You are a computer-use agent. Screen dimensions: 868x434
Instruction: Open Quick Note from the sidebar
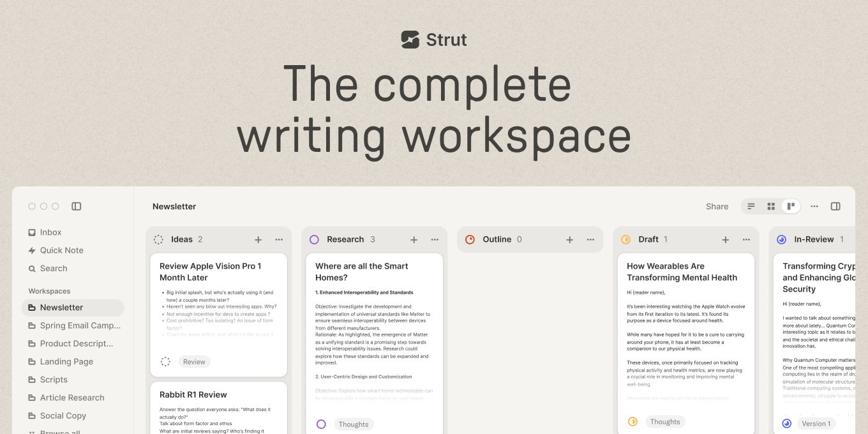pyautogui.click(x=61, y=250)
